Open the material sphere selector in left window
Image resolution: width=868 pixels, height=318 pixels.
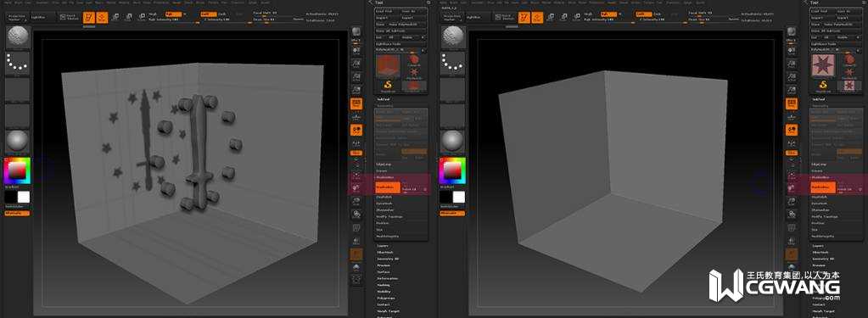tap(18, 142)
